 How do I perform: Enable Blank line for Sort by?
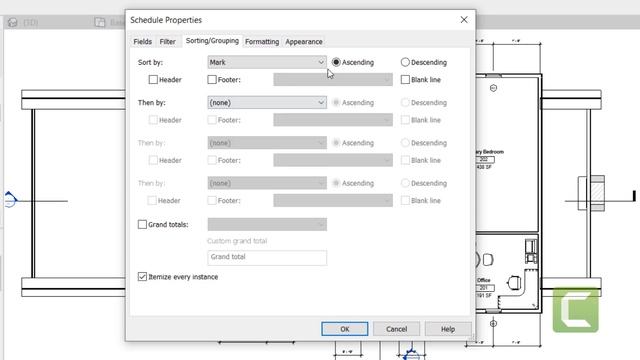(405, 80)
